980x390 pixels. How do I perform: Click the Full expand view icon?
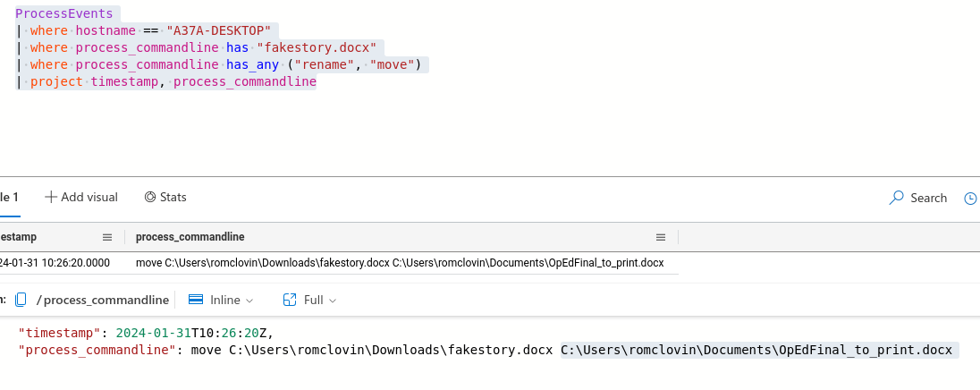click(289, 300)
